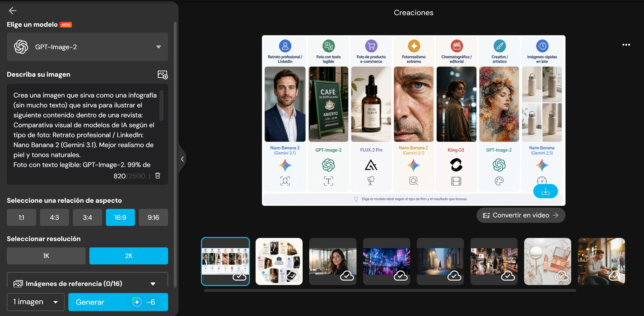644x316 pixels.
Task: Select the rainy city street thumbnail
Action: (x=494, y=261)
